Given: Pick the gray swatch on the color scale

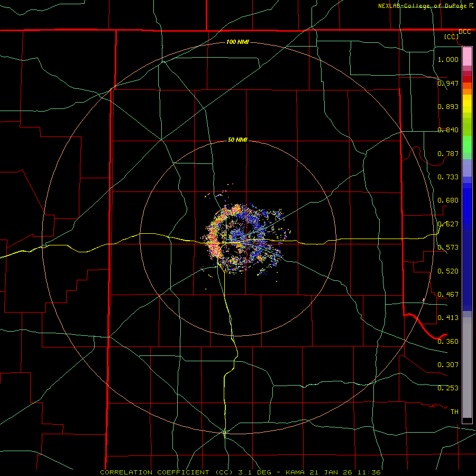Looking at the screenshot, I should 467,368.
